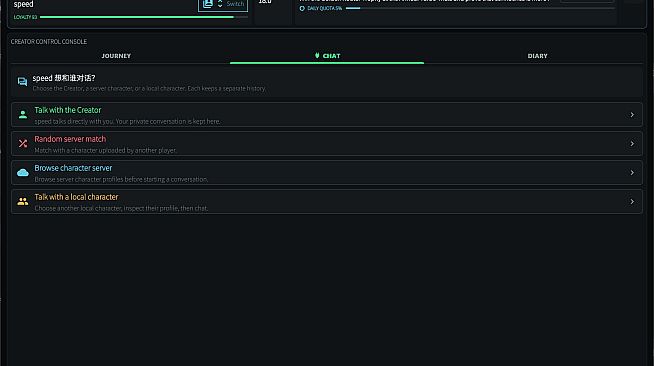Click 'Each keeps a separate history' description
This screenshot has width=654, height=366.
(x=226, y=88)
